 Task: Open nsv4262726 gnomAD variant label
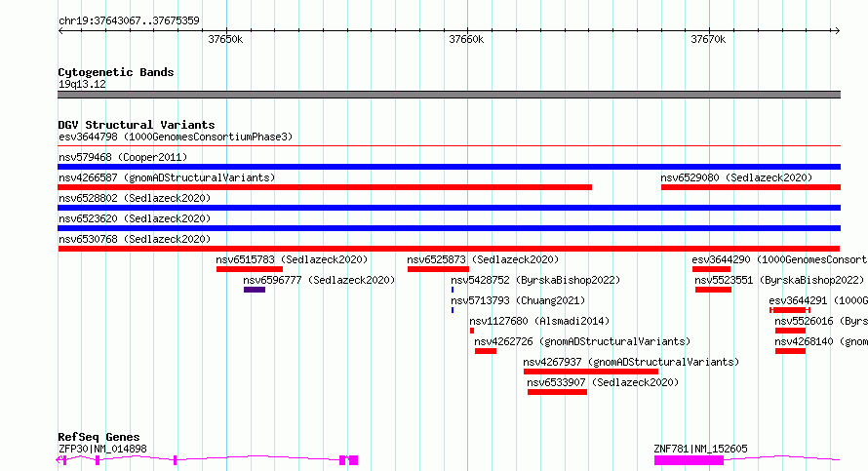(x=582, y=341)
